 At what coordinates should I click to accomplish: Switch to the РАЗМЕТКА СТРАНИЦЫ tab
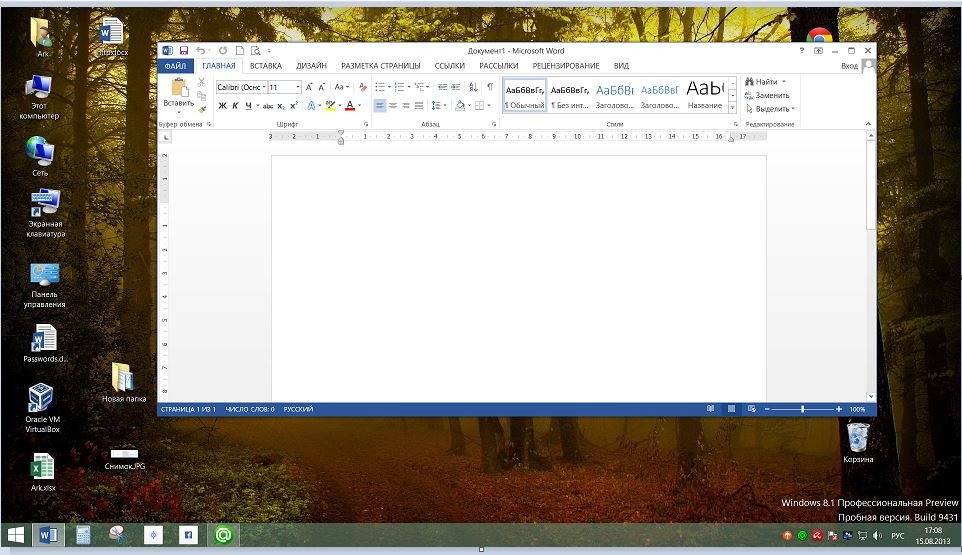click(380, 66)
